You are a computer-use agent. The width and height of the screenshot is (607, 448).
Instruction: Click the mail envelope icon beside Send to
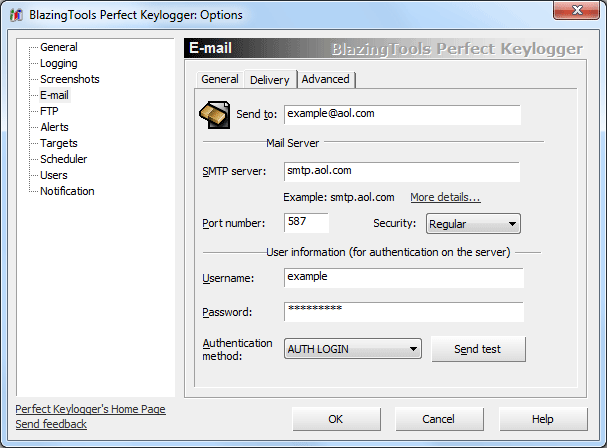(215, 115)
